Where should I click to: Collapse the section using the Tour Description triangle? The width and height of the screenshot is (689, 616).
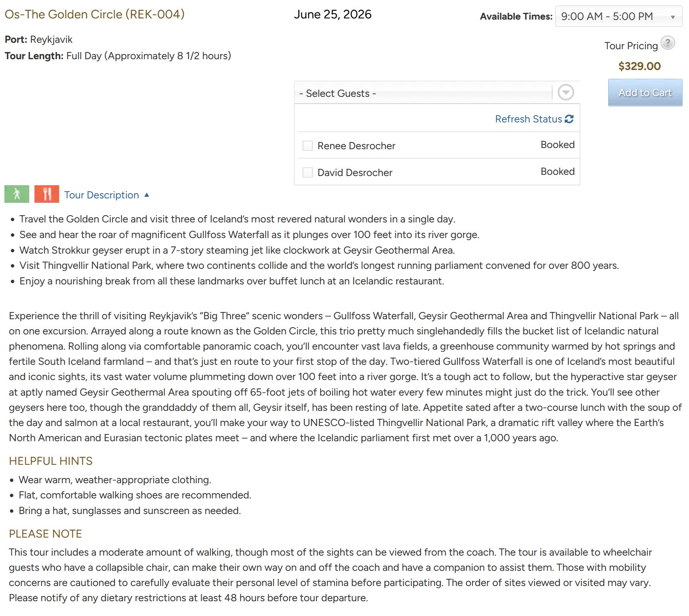(146, 195)
